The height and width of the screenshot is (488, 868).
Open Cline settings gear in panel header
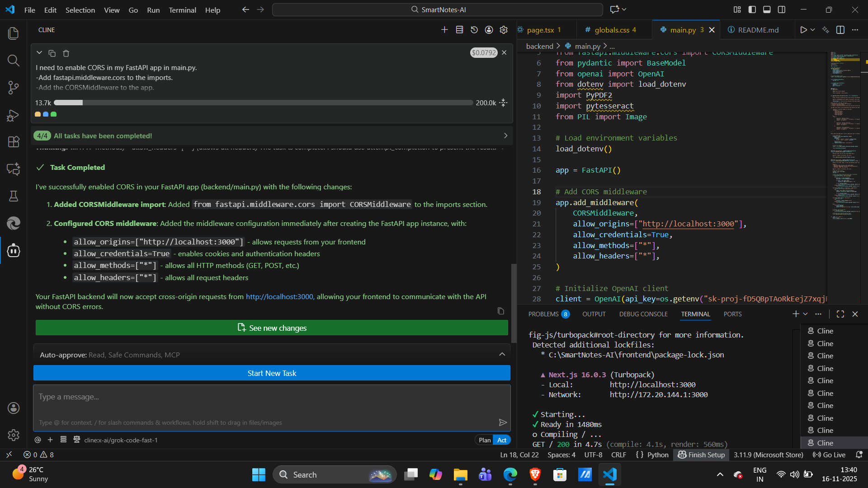[504, 30]
